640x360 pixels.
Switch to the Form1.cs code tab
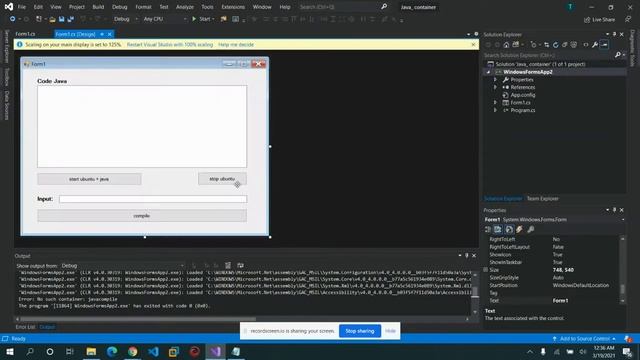point(25,34)
